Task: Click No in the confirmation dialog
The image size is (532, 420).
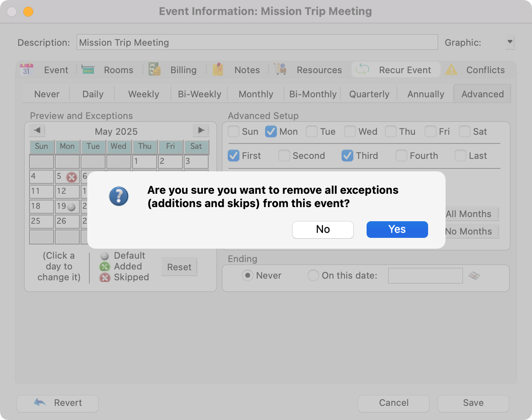Action: coord(323,230)
